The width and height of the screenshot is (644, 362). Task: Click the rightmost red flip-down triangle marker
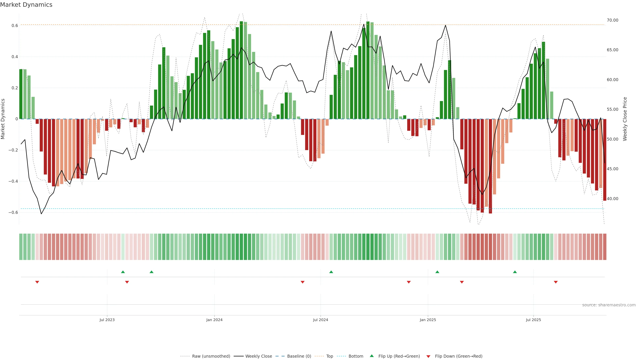click(556, 282)
